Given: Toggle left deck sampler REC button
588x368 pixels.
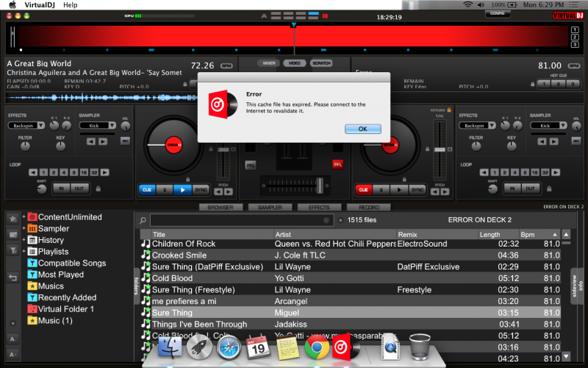Looking at the screenshot, I should [x=125, y=141].
